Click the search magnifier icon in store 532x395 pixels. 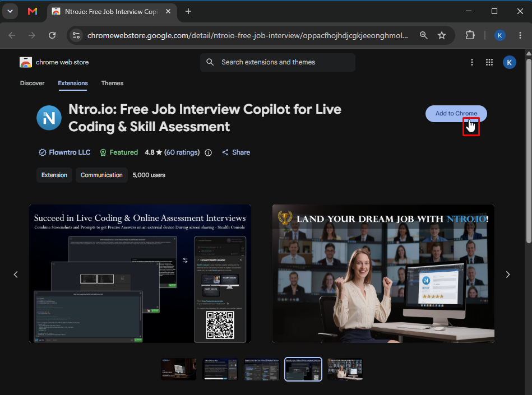coord(210,62)
